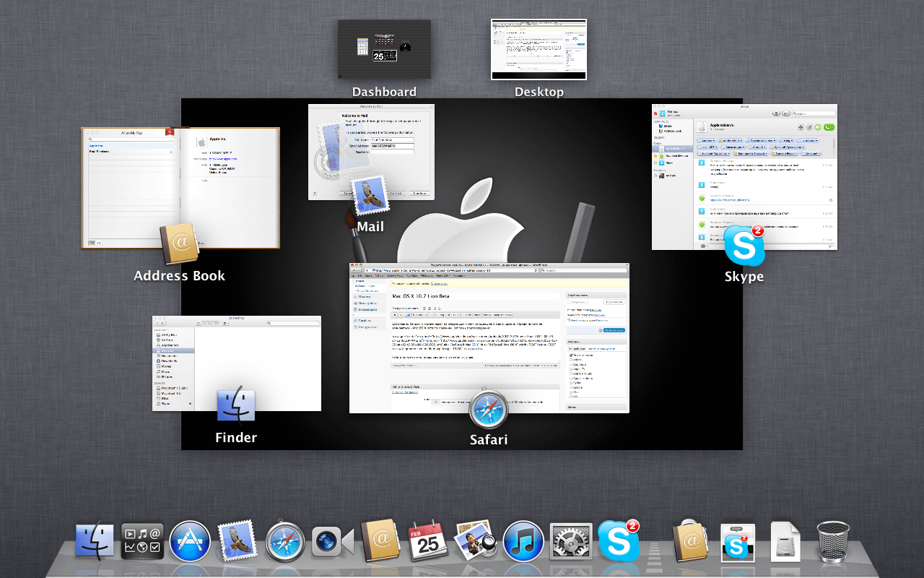The width and height of the screenshot is (924, 578).
Task: Select the Finder window preview
Action: [x=237, y=363]
